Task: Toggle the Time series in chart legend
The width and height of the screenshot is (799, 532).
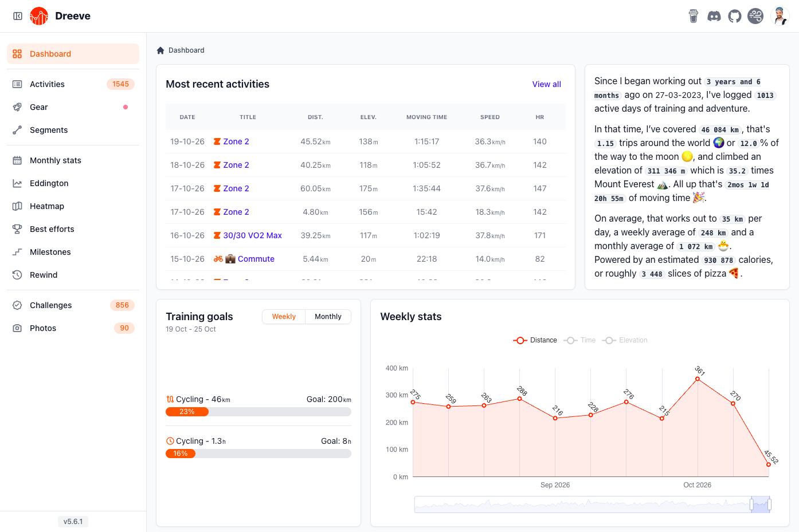Action: point(579,340)
